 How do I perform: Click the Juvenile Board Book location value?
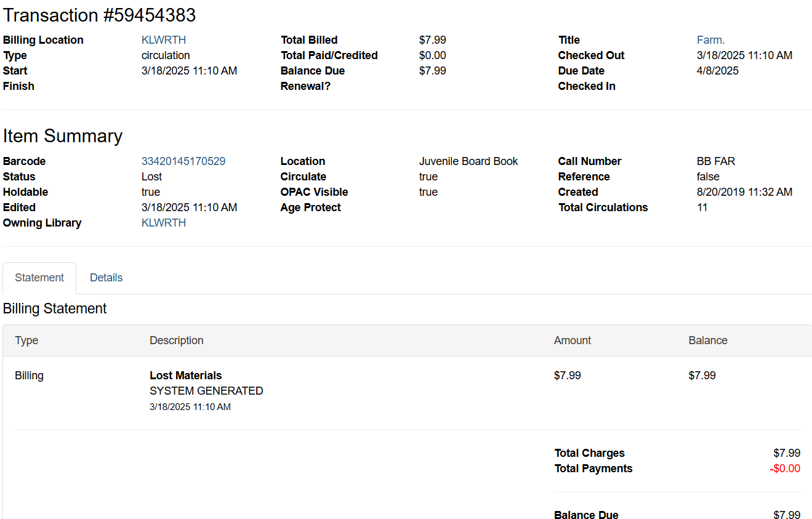(468, 161)
